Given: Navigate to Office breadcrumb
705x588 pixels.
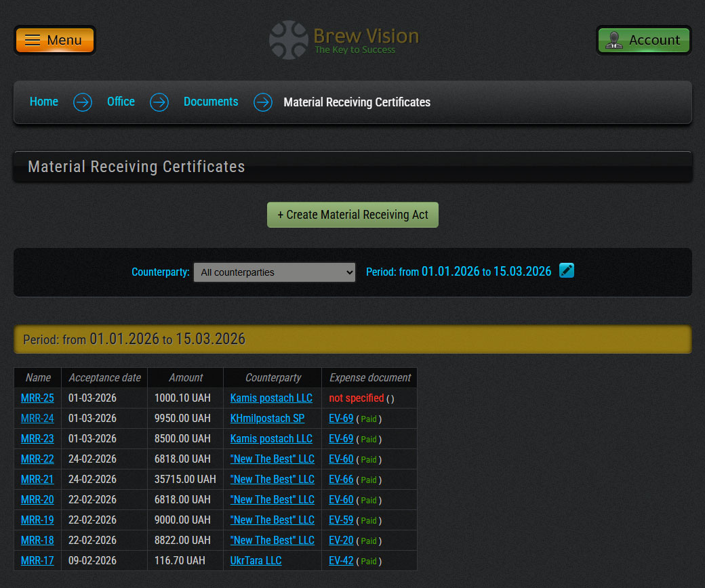Looking at the screenshot, I should [121, 102].
